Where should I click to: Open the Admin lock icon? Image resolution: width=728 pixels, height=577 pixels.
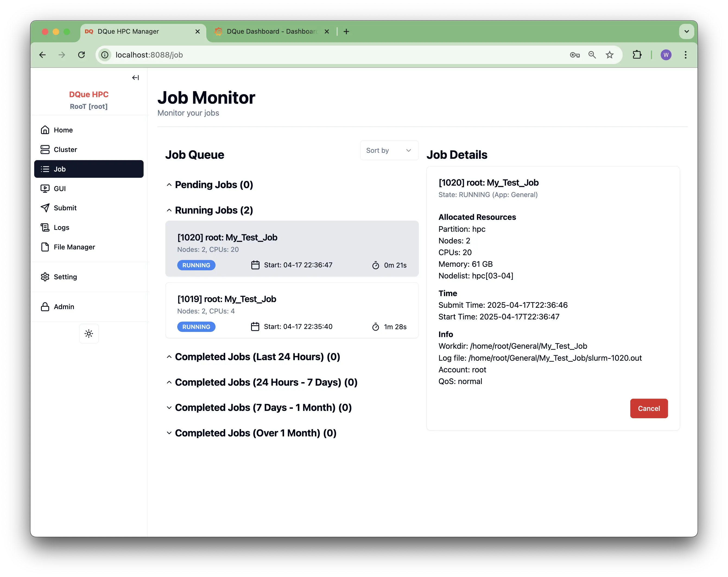click(45, 307)
